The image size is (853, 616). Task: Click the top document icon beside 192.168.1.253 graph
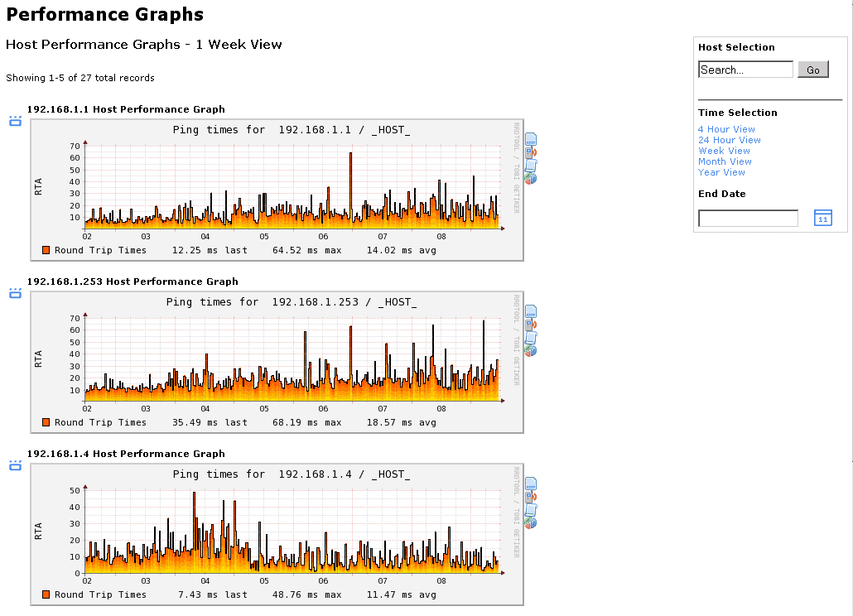pos(531,311)
